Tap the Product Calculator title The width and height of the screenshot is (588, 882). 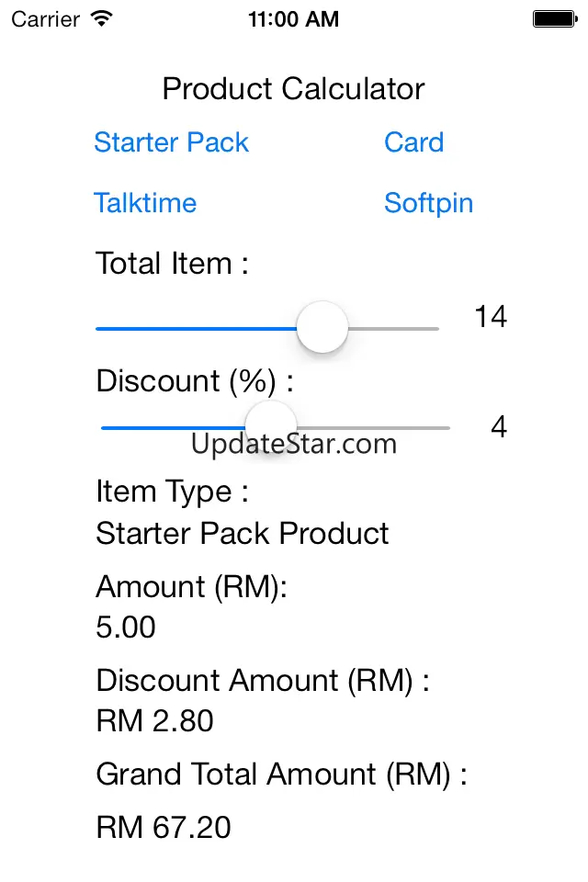(293, 89)
